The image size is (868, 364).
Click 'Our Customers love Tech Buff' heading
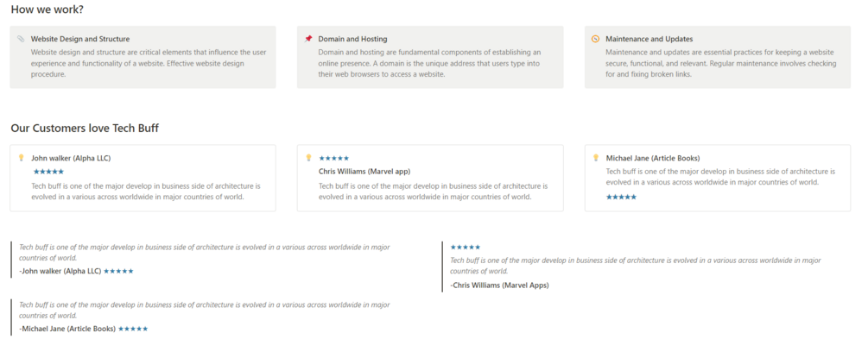(x=85, y=129)
